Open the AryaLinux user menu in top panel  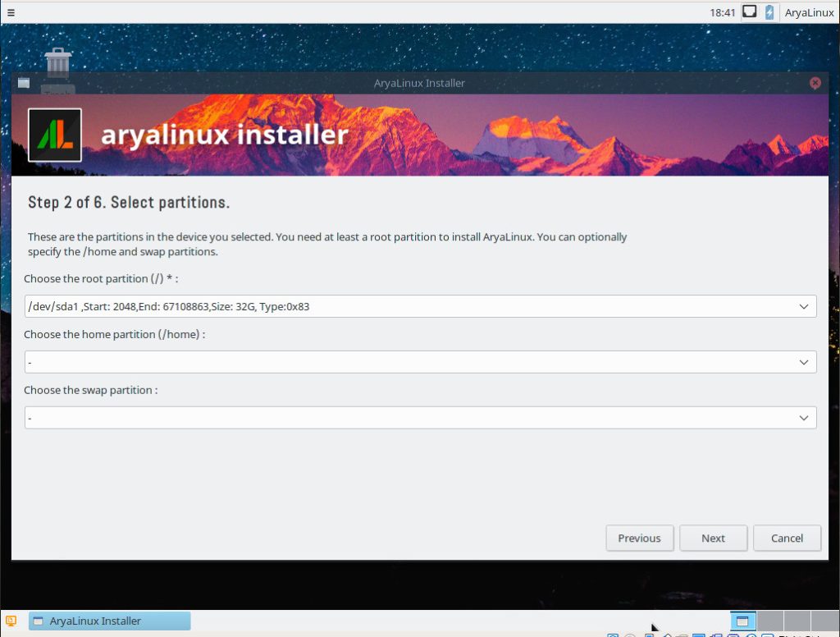pos(809,12)
